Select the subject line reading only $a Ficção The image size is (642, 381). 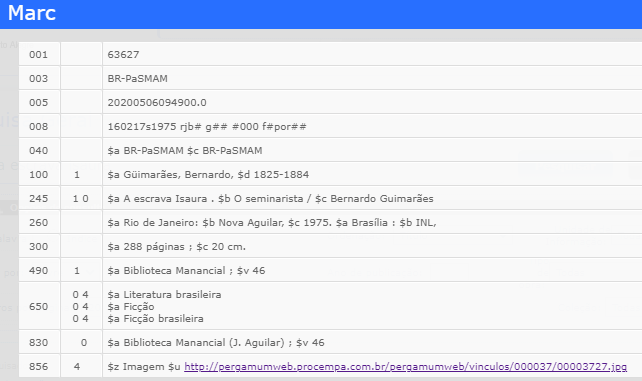131,307
